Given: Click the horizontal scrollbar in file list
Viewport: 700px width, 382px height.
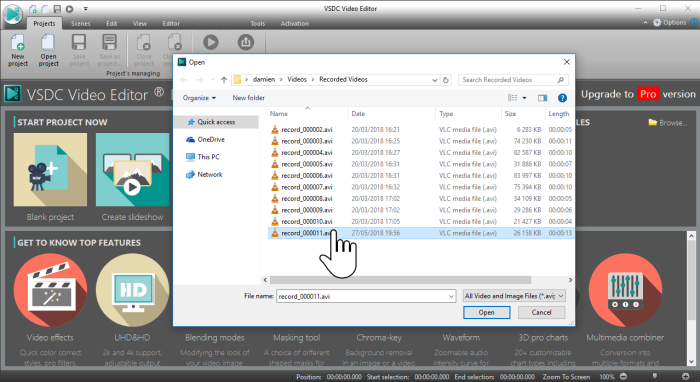Looking at the screenshot, I should click(x=400, y=280).
